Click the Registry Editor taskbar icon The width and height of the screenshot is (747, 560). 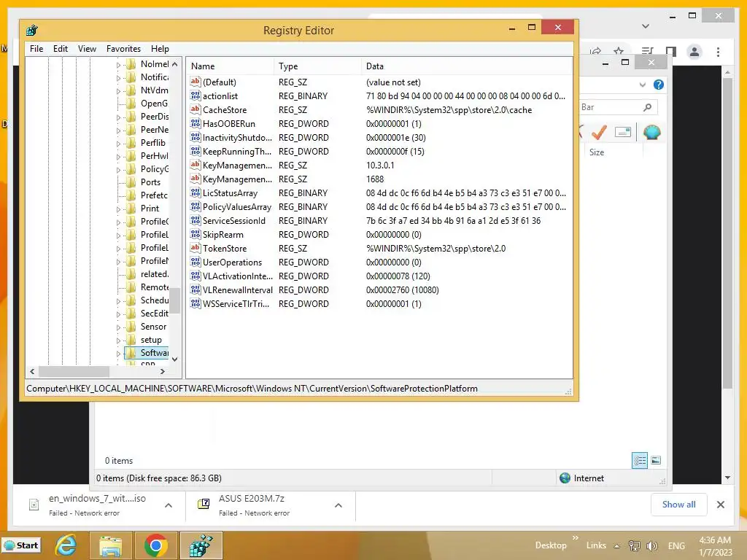[x=201, y=545]
